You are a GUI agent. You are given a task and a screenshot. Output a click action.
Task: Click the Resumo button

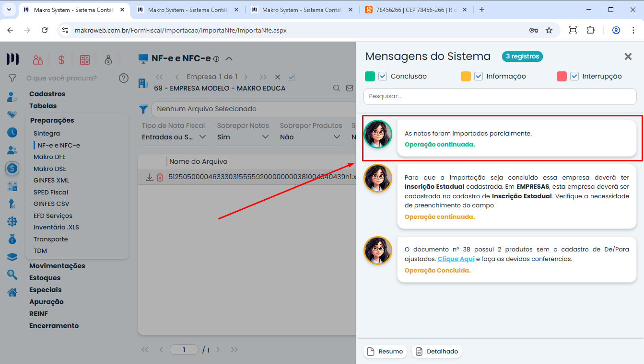pyautogui.click(x=385, y=352)
